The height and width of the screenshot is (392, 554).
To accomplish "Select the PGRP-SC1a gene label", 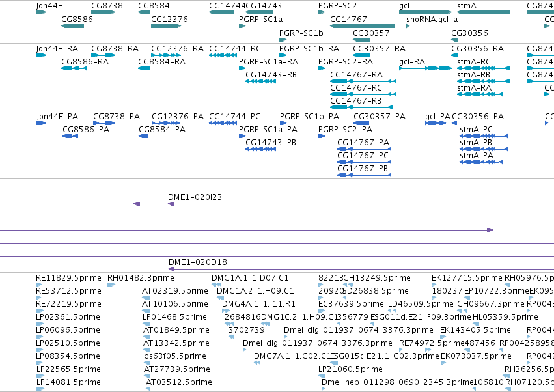I will 261,19.
